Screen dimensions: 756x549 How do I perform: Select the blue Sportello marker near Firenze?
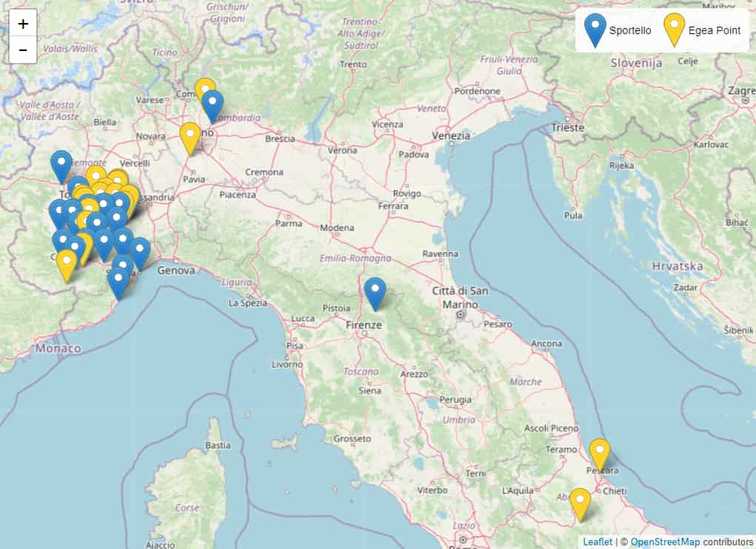(375, 294)
